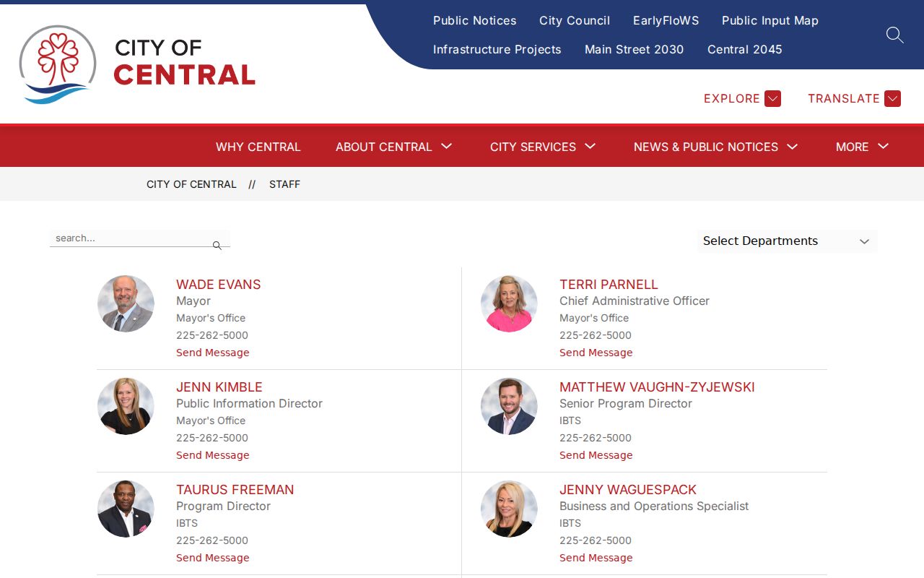Send Message to Matthew Vaughn-Zyjewski
This screenshot has width=924, height=578.
pyautogui.click(x=596, y=455)
